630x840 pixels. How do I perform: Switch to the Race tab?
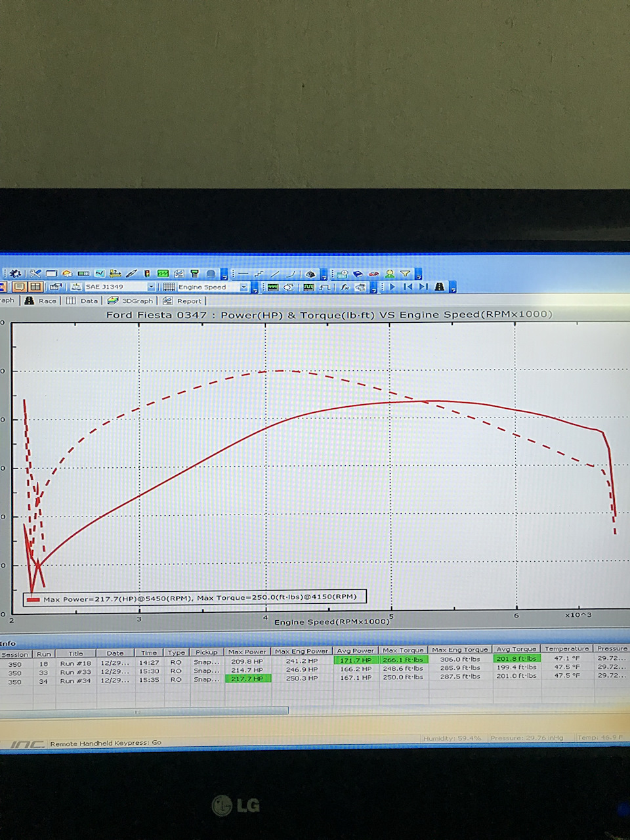point(41,301)
